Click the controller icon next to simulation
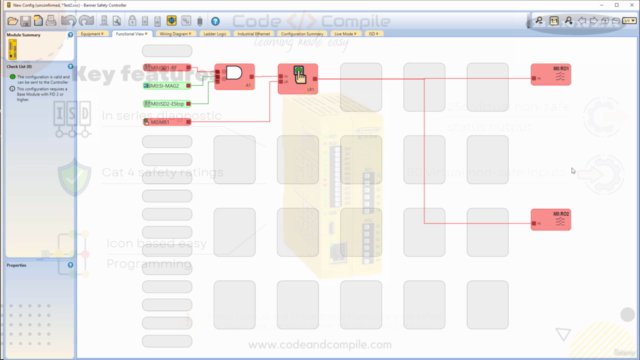This screenshot has width=640, height=360. point(158,21)
